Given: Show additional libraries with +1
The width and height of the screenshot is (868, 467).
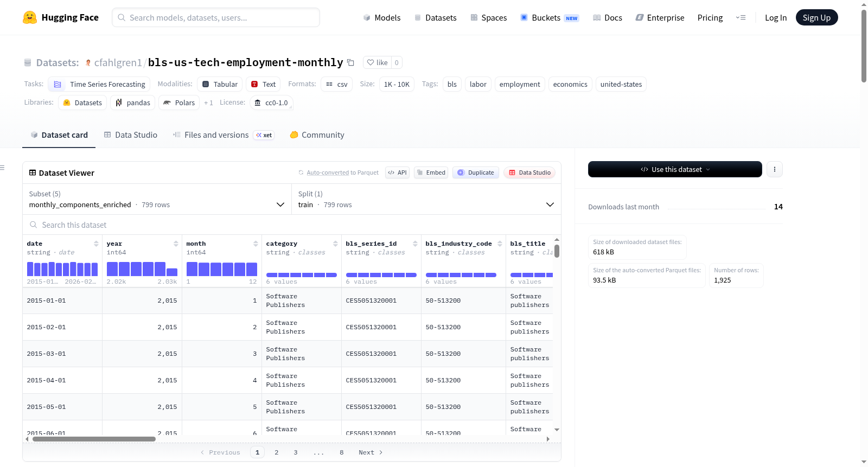Looking at the screenshot, I should tap(208, 103).
